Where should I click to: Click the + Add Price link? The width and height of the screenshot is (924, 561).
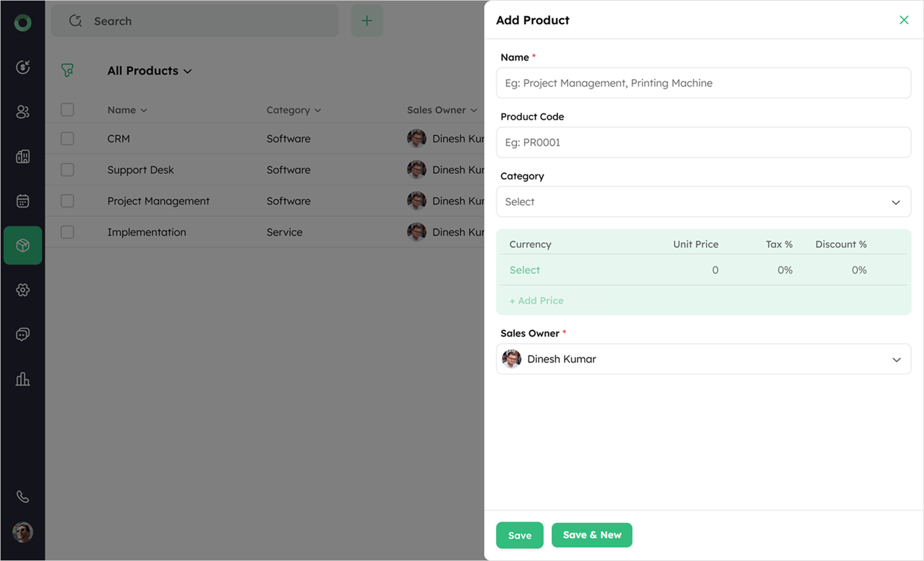click(x=536, y=300)
